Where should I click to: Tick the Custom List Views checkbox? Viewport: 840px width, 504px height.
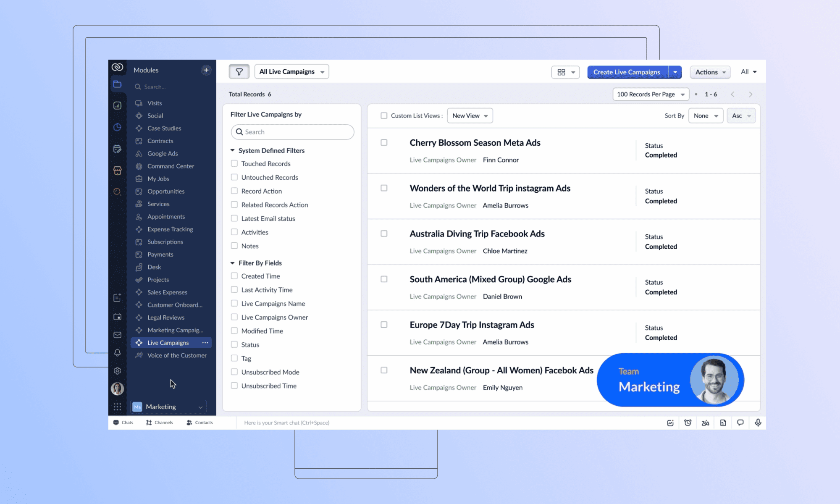coord(384,115)
